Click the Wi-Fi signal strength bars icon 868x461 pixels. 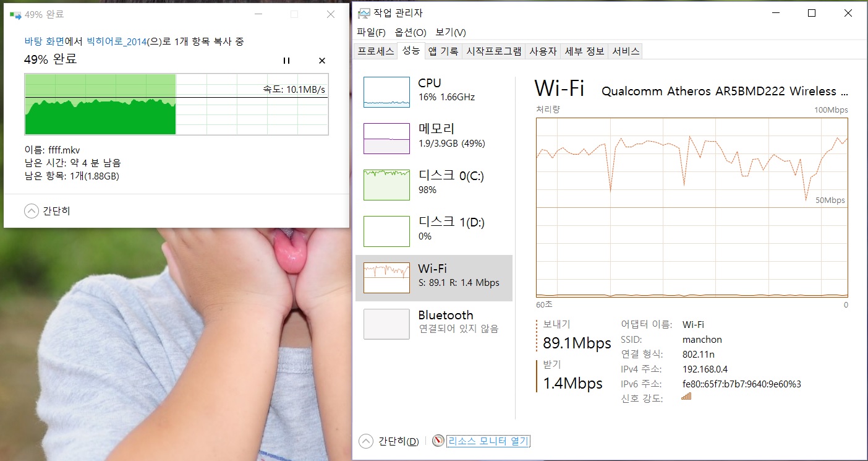686,396
